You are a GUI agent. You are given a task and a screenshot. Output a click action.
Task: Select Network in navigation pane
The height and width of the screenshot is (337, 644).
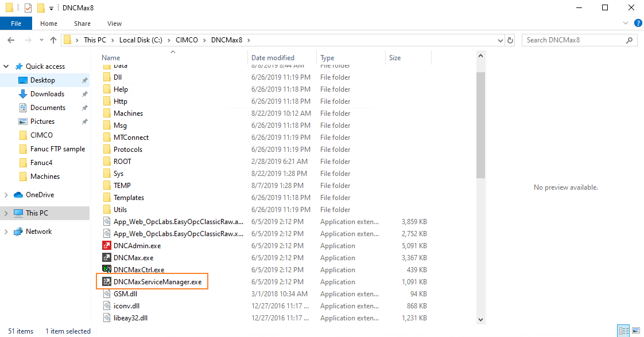[x=38, y=231]
